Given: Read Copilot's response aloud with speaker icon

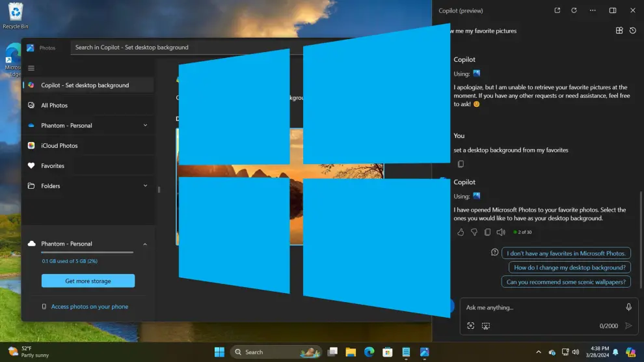Looking at the screenshot, I should [x=501, y=232].
